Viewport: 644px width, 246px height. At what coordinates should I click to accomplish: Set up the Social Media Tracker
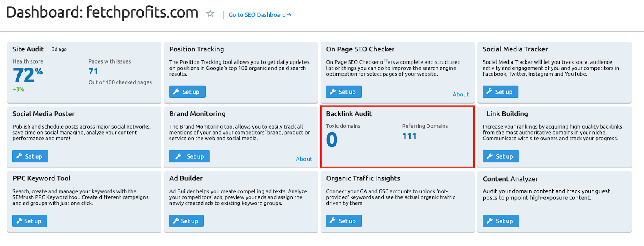[500, 92]
